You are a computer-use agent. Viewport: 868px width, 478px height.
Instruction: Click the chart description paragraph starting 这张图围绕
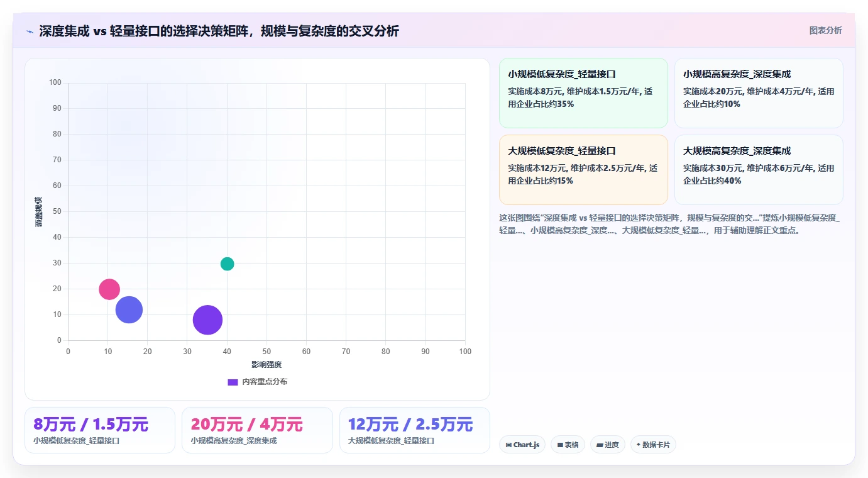click(x=669, y=224)
